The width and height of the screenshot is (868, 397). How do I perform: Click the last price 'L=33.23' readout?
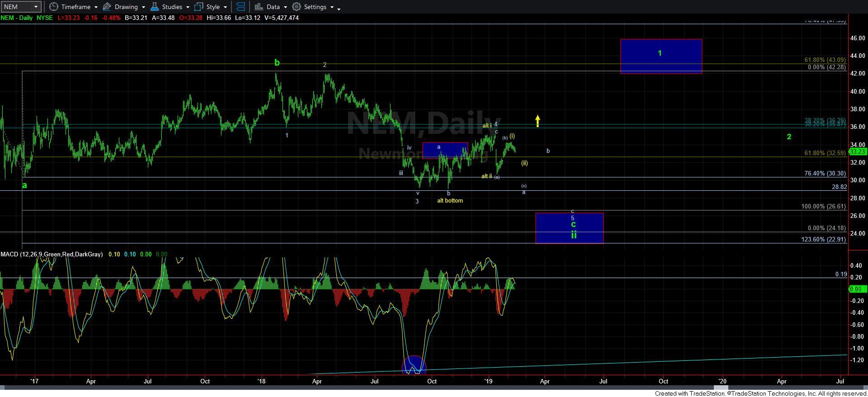[68, 18]
